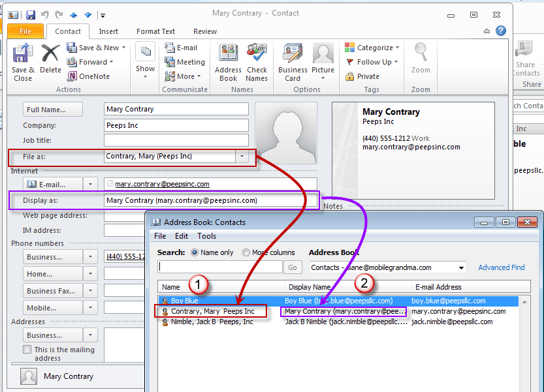Switch to the Review tab
This screenshot has width=544, height=392.
click(205, 31)
